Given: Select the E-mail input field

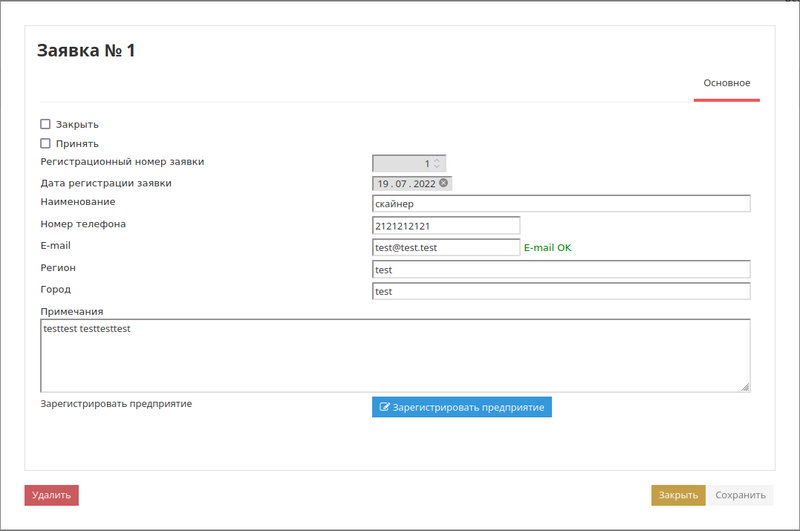Looking at the screenshot, I should click(446, 248).
